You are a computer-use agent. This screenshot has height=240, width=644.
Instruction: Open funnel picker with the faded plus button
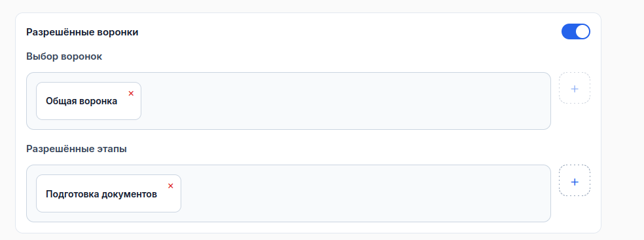pyautogui.click(x=575, y=88)
